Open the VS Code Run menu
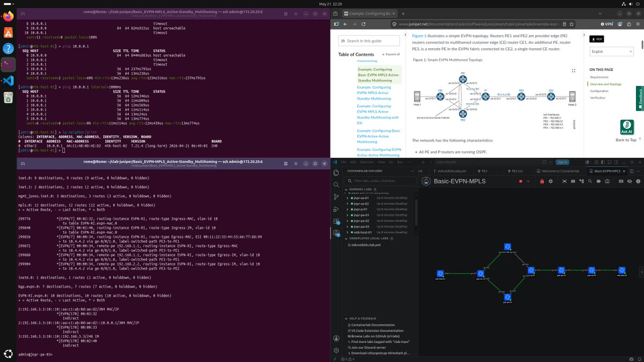Screen dimensions: 644x362 pos(400,162)
